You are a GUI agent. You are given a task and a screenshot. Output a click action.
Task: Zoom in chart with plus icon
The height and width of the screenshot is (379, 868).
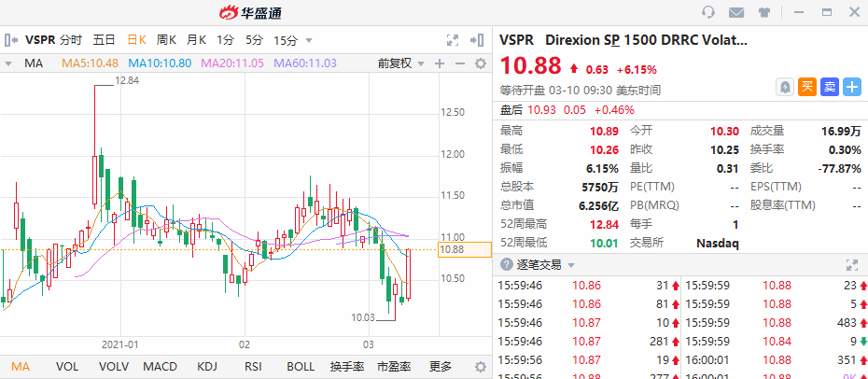pos(440,63)
